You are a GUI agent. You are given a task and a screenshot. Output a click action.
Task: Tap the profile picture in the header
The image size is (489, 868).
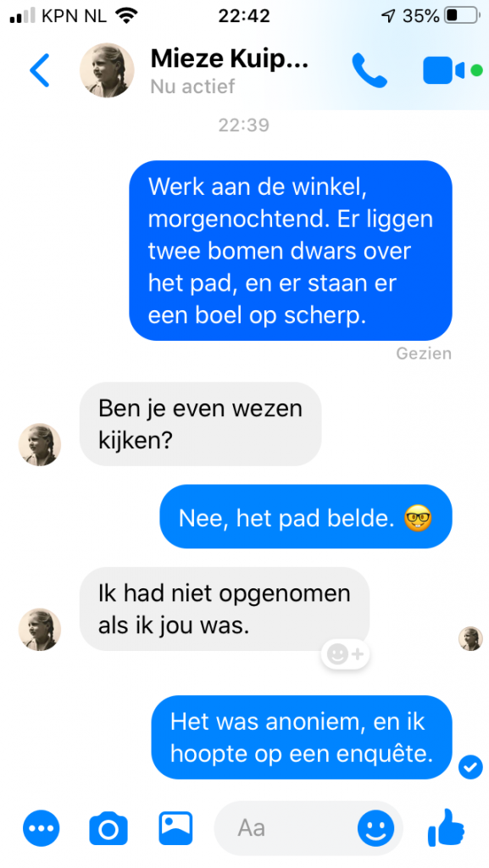pos(108,70)
